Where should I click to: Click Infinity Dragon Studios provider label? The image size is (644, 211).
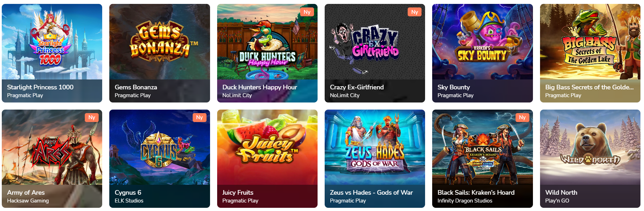(x=465, y=201)
